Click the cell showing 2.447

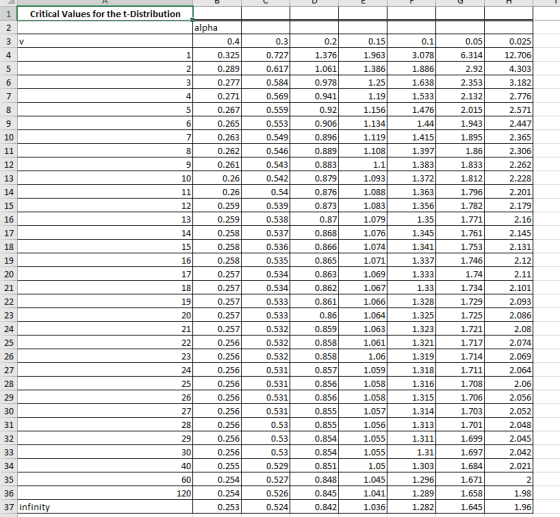click(509, 124)
